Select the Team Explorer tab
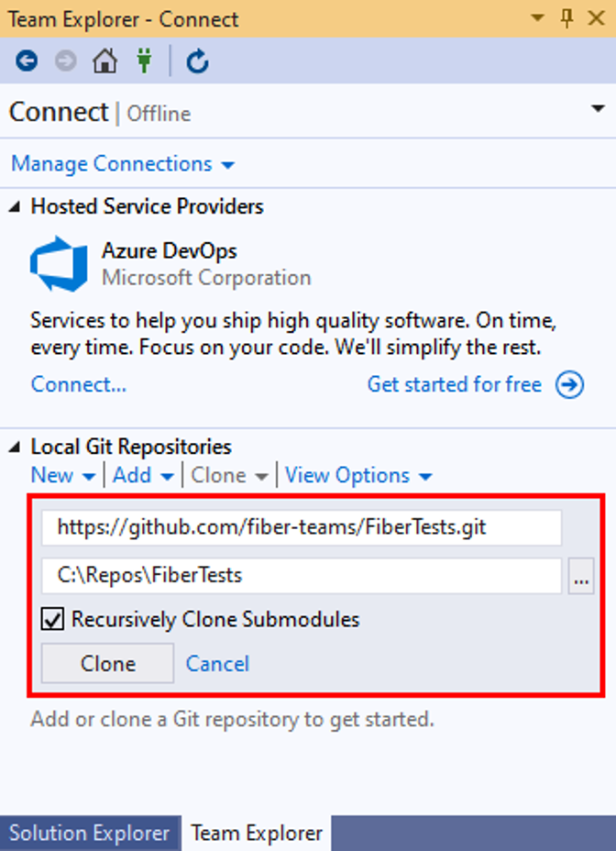The width and height of the screenshot is (616, 851). click(257, 833)
